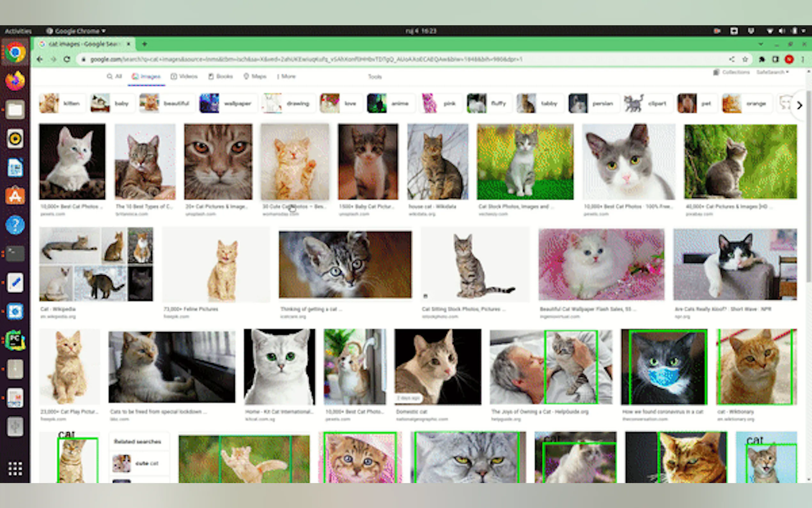The width and height of the screenshot is (812, 508).
Task: Show applications grid in dock
Action: click(x=15, y=468)
